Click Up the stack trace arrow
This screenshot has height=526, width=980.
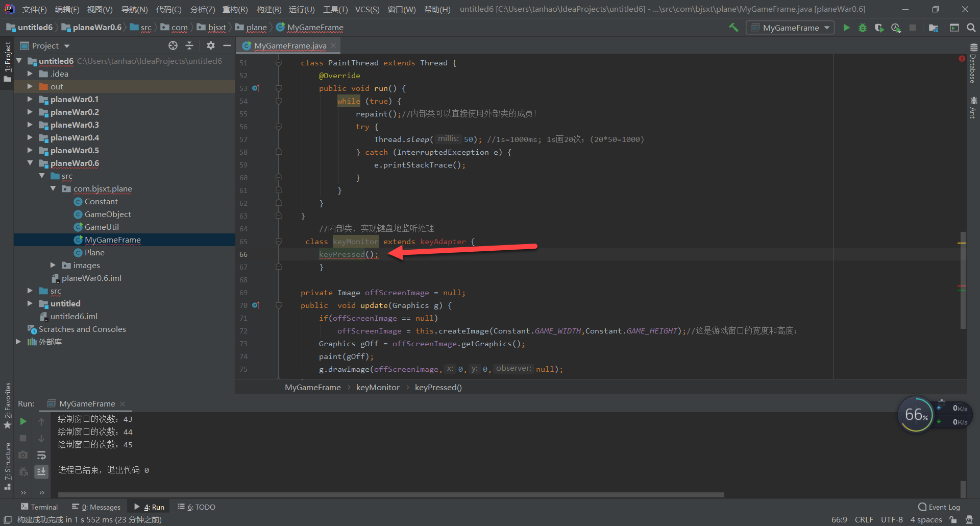41,421
